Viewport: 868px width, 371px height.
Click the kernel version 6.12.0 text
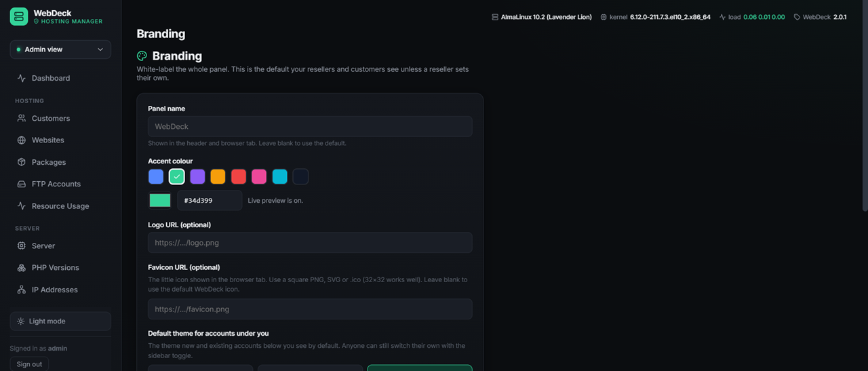point(670,17)
